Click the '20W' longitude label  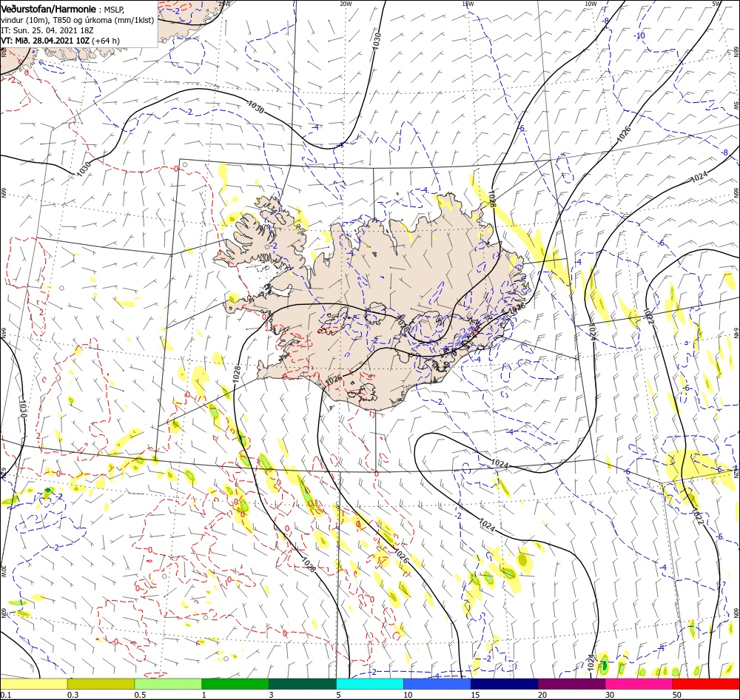(346, 4)
